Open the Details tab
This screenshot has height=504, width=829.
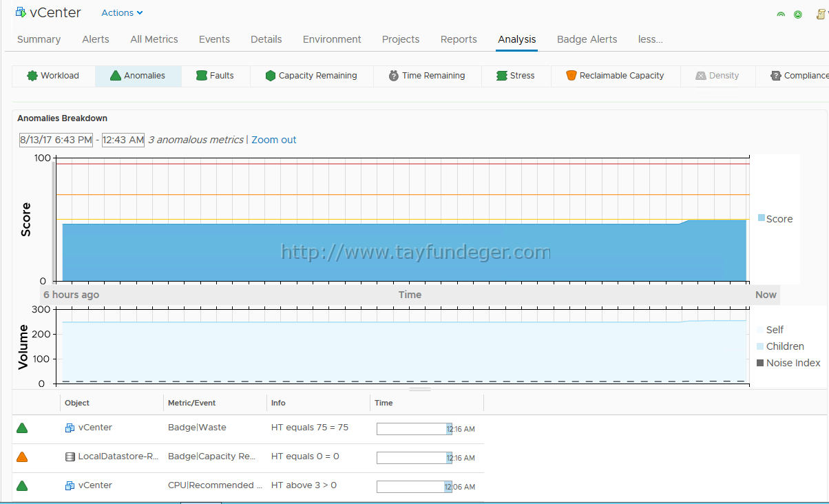[x=266, y=39]
